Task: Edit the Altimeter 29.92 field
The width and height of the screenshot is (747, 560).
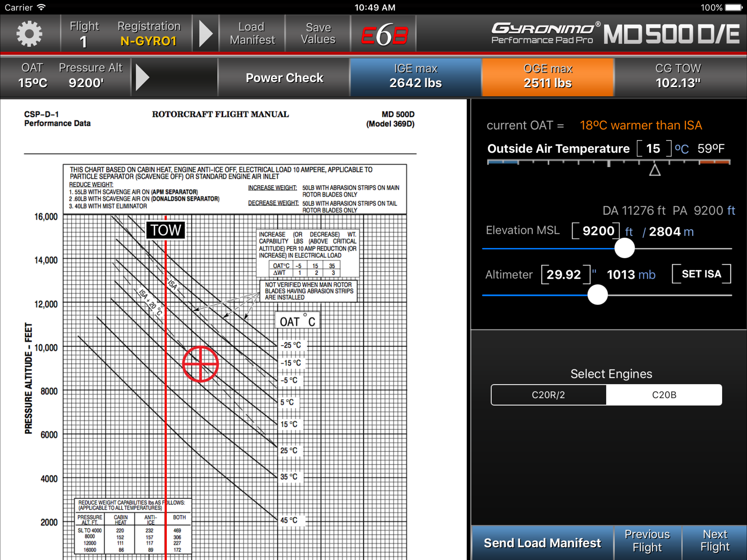Action: coord(565,275)
